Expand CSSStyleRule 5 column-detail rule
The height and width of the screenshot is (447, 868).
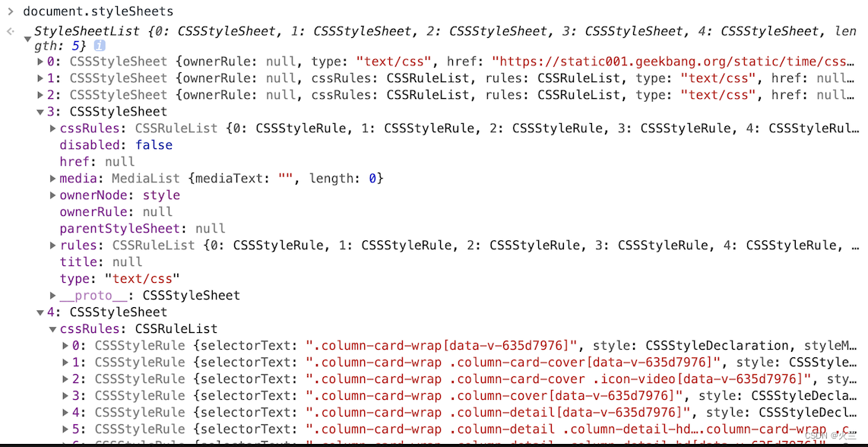(x=65, y=429)
